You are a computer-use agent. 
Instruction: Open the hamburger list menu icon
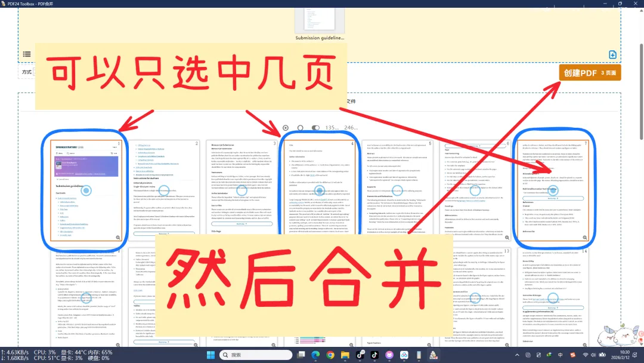(x=27, y=54)
